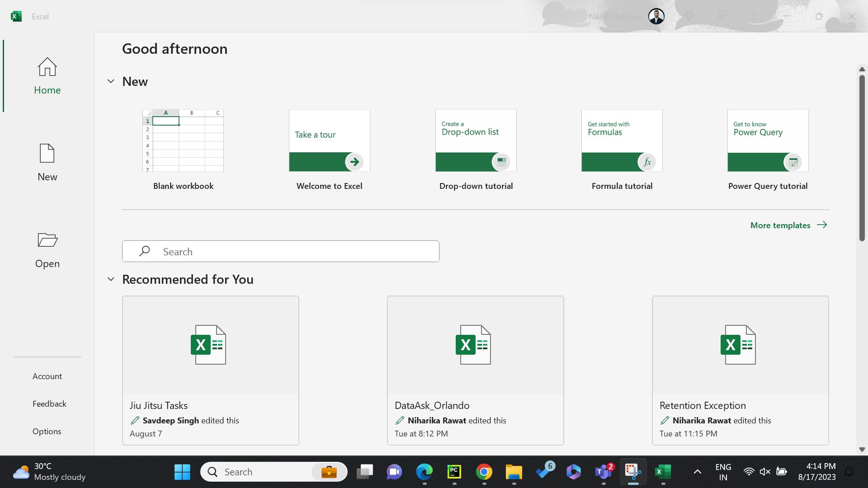The image size is (868, 488).
Task: Click the Excel logo in title bar
Action: click(16, 16)
